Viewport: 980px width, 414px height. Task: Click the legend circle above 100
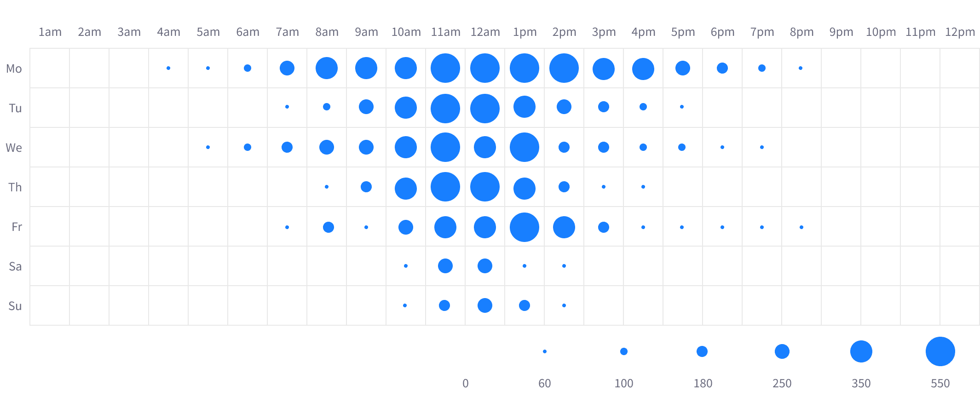coord(623,351)
